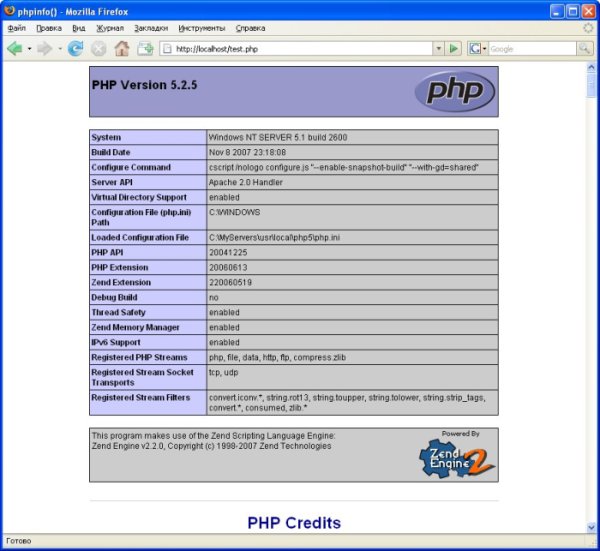This screenshot has height=551, width=600.
Task: Open new tab icon in toolbar
Action: (145, 49)
